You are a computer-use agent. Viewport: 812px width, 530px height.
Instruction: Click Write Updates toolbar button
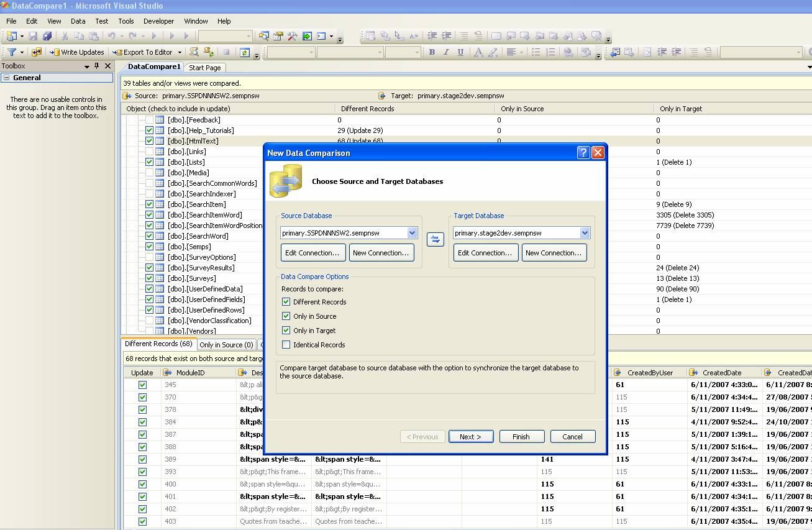pyautogui.click(x=77, y=52)
